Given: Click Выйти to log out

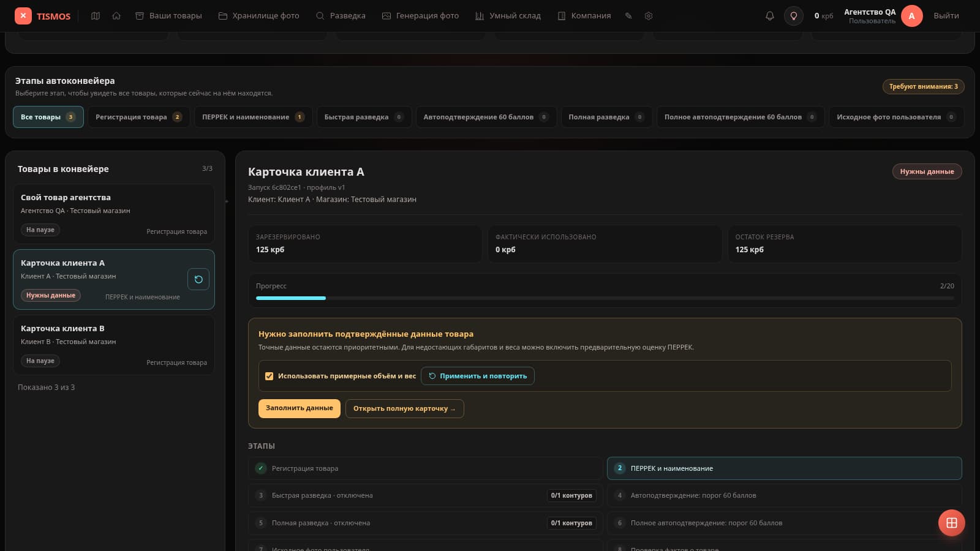Looking at the screenshot, I should 946,16.
